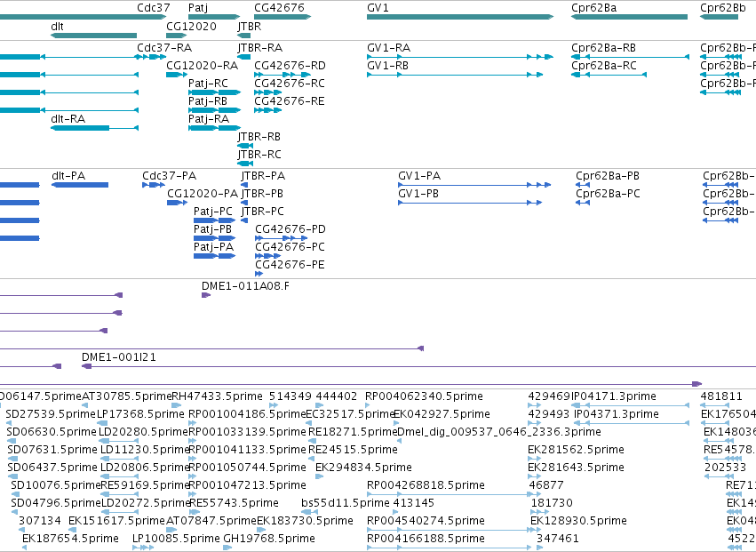Select the CG12020 gene label
This screenshot has height=552, width=756.
pyautogui.click(x=191, y=26)
